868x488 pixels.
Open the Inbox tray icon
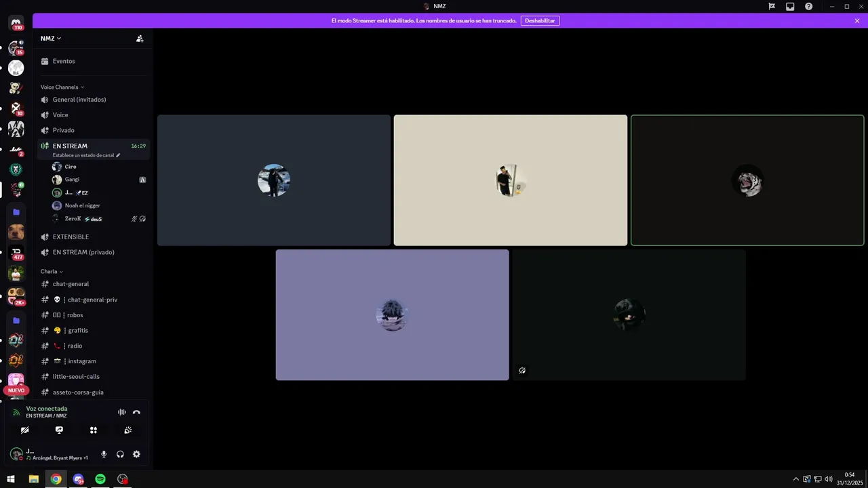pyautogui.click(x=790, y=6)
